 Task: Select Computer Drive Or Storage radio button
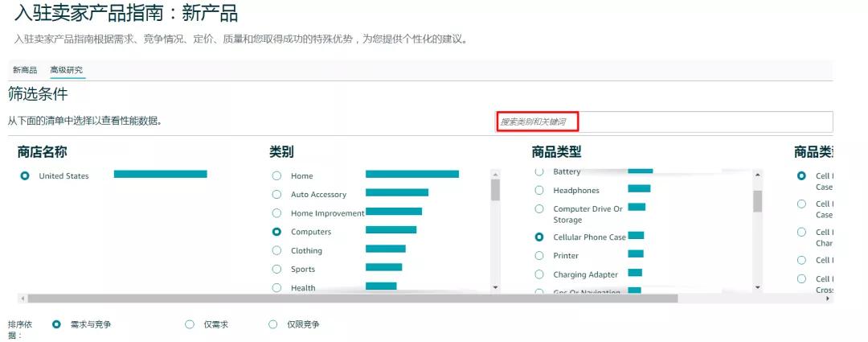tap(539, 208)
